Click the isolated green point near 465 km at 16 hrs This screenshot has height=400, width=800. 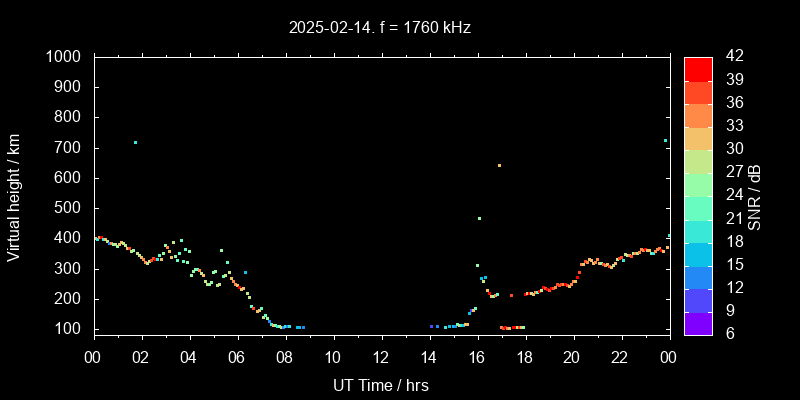479,218
